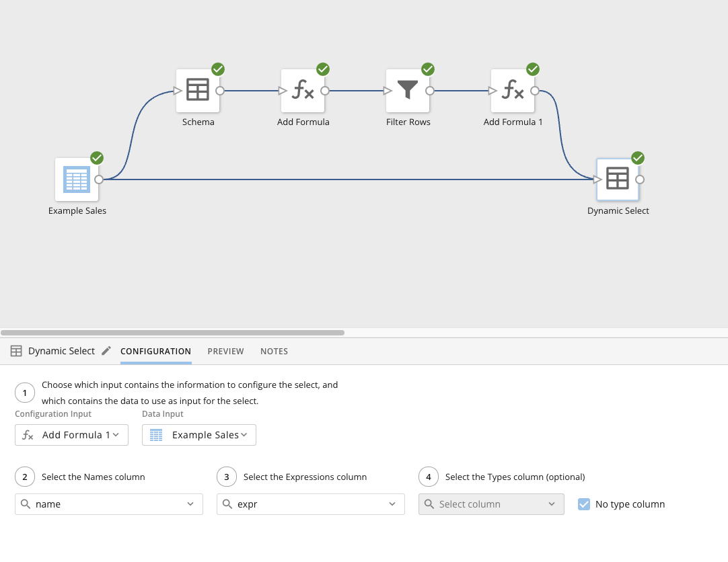Click the horizontal canvas scrollbar
The height and width of the screenshot is (562, 728).
point(173,332)
